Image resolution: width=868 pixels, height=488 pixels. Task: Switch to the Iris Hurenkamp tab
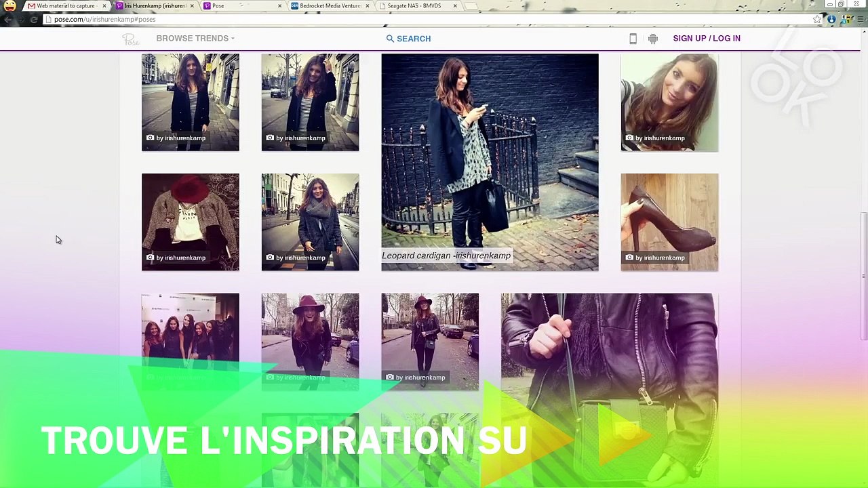(154, 6)
